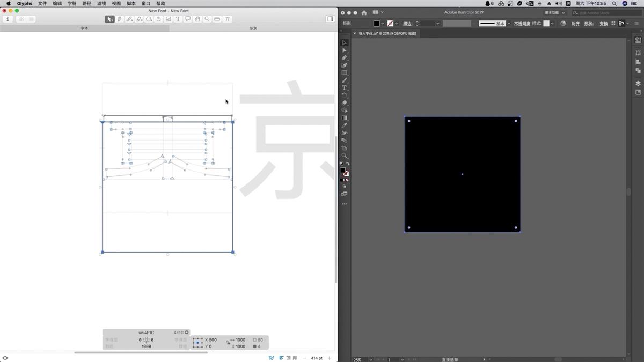The image size is (644, 362).
Task: Open the fill color dropdown arrow
Action: pos(383,24)
